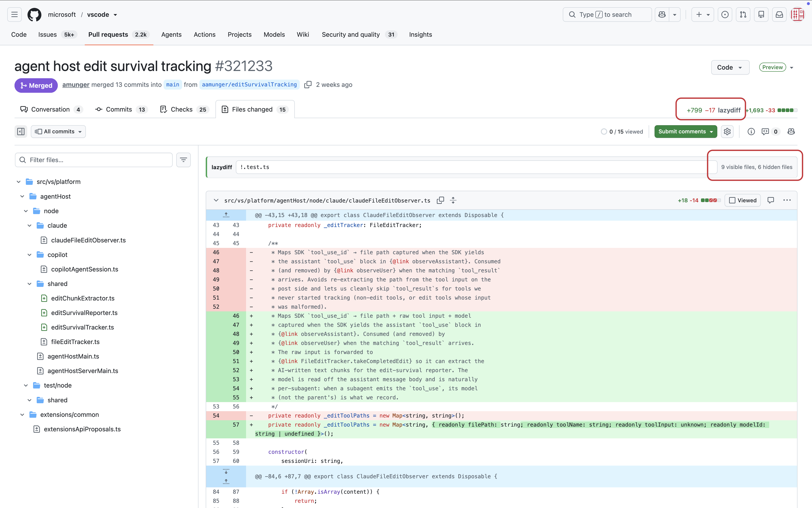Image resolution: width=812 pixels, height=508 pixels.
Task: Open the Security and quality tab
Action: point(359,34)
